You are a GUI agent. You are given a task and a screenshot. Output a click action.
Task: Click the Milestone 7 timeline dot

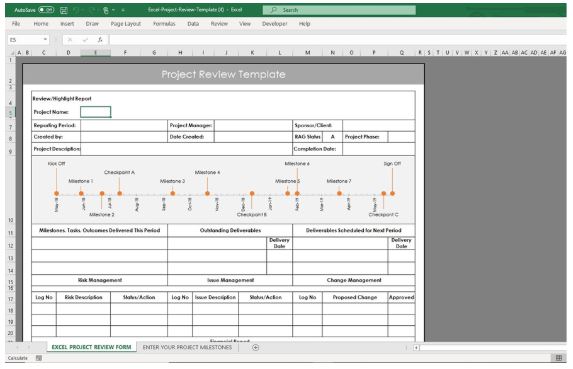tap(339, 193)
